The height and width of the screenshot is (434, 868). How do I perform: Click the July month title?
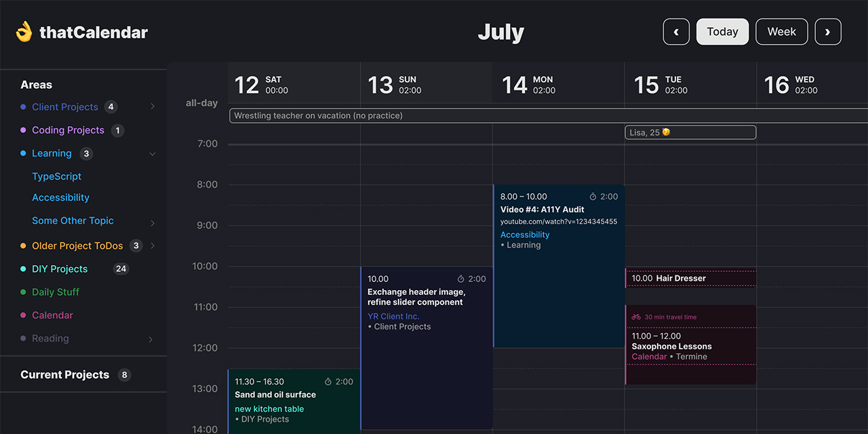click(x=501, y=32)
